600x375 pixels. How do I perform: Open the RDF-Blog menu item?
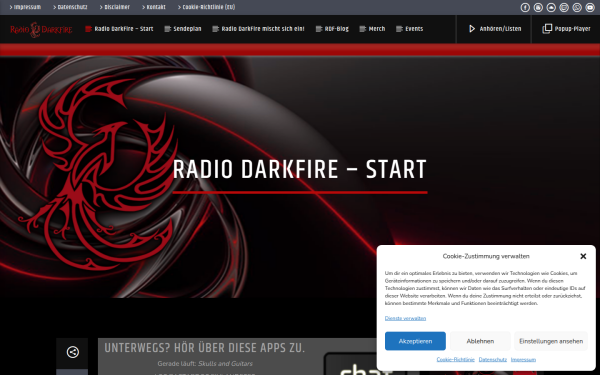click(x=332, y=29)
